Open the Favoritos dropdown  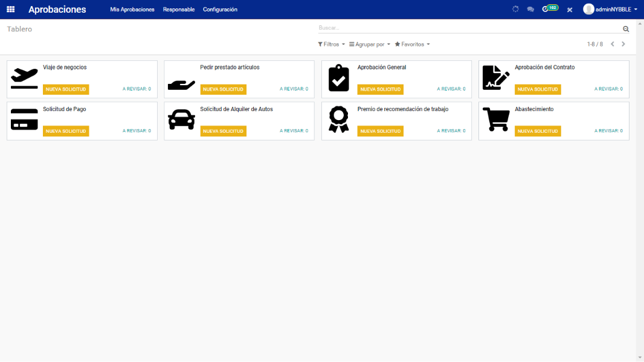(x=412, y=44)
